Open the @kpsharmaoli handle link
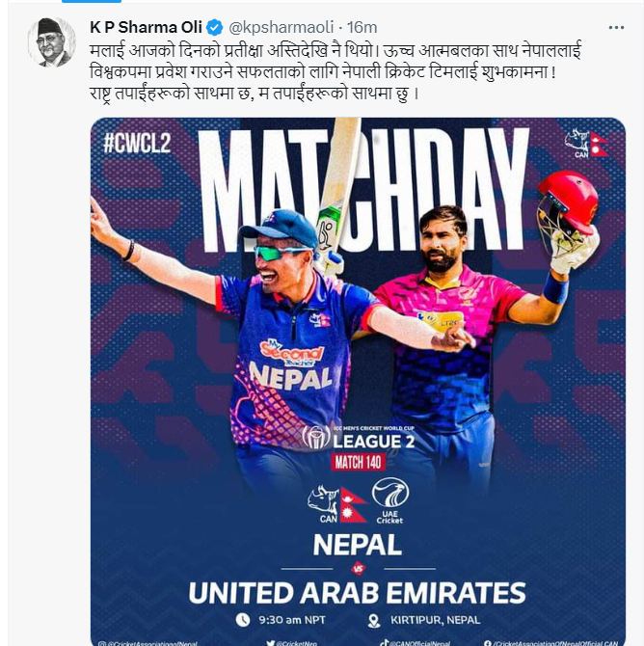This screenshot has height=646, width=644. pyautogui.click(x=281, y=28)
